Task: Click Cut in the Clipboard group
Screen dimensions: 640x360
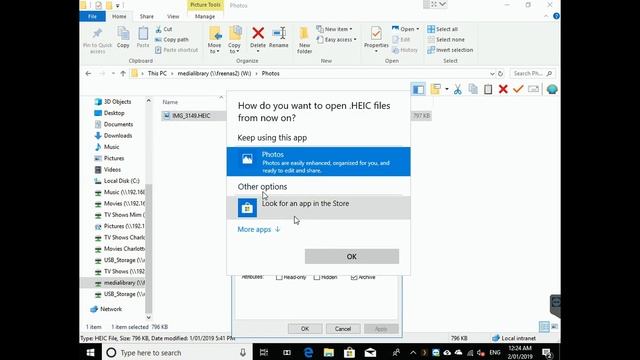Action: tap(164, 29)
